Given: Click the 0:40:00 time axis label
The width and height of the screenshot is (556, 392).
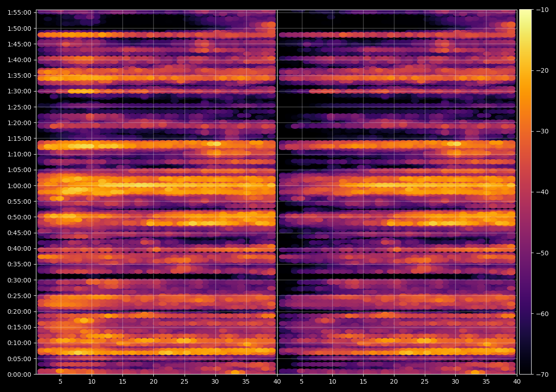Looking at the screenshot, I should (20, 248).
